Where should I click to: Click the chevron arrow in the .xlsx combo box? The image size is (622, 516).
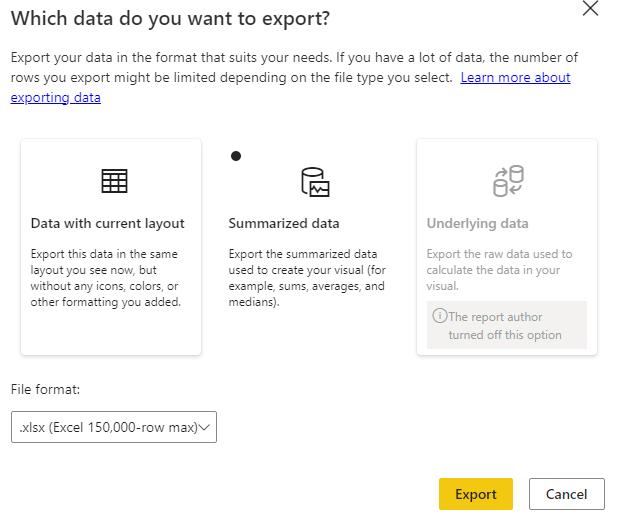click(x=204, y=427)
